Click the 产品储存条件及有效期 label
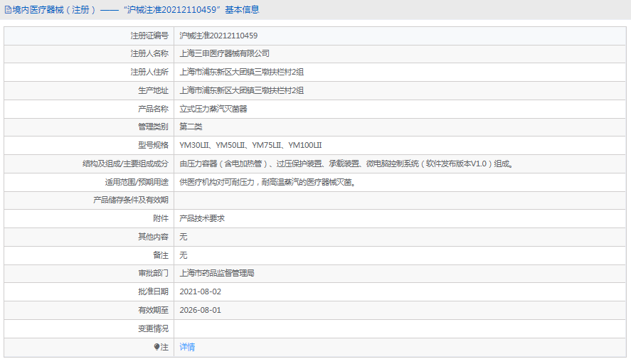 coord(131,200)
